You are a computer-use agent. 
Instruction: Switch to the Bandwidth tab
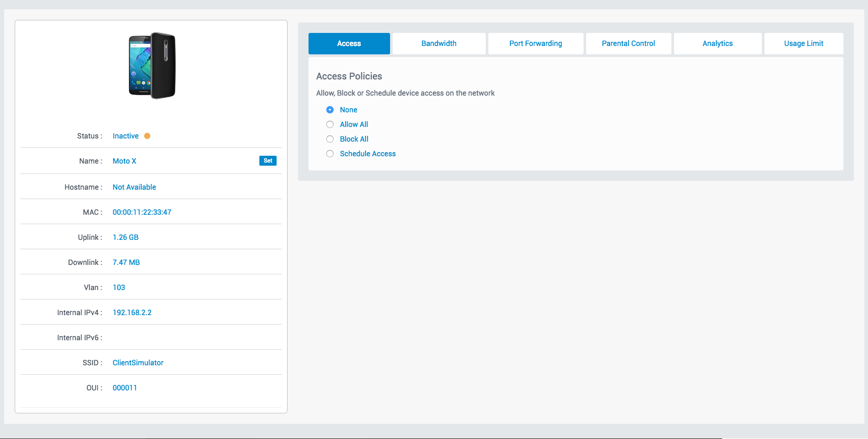[439, 43]
